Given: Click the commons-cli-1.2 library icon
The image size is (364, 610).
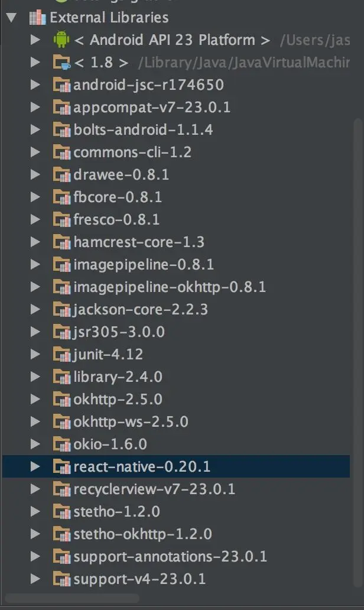Looking at the screenshot, I should click(61, 152).
